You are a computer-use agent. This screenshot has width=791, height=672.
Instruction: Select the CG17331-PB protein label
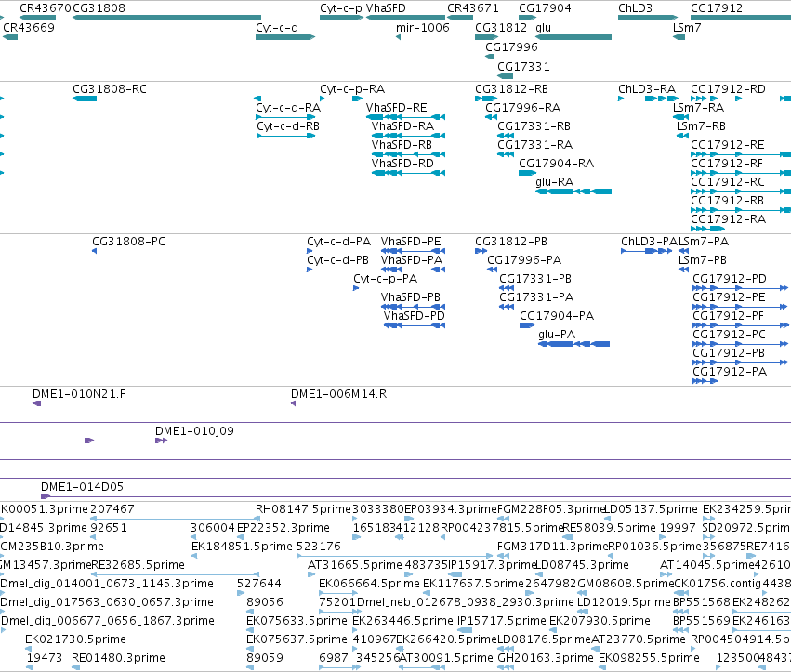[535, 279]
